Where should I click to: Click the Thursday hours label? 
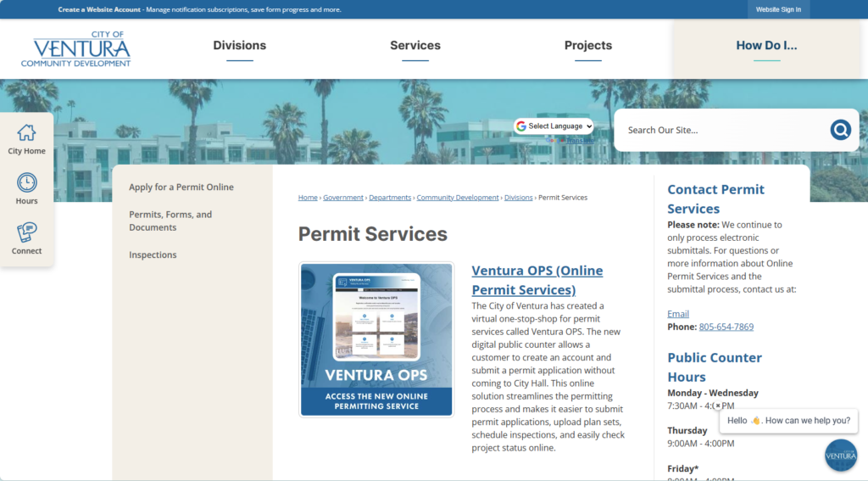(687, 431)
